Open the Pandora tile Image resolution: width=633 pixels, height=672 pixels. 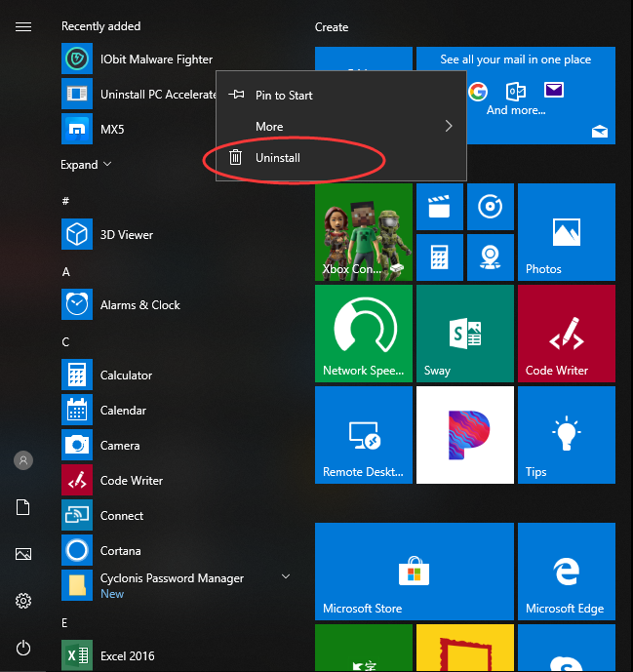465,435
